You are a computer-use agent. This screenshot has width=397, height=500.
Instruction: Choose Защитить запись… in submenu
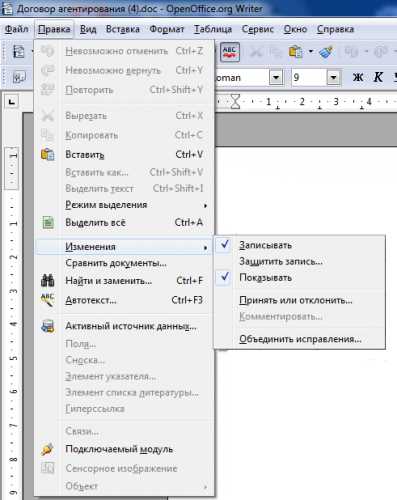pyautogui.click(x=299, y=262)
